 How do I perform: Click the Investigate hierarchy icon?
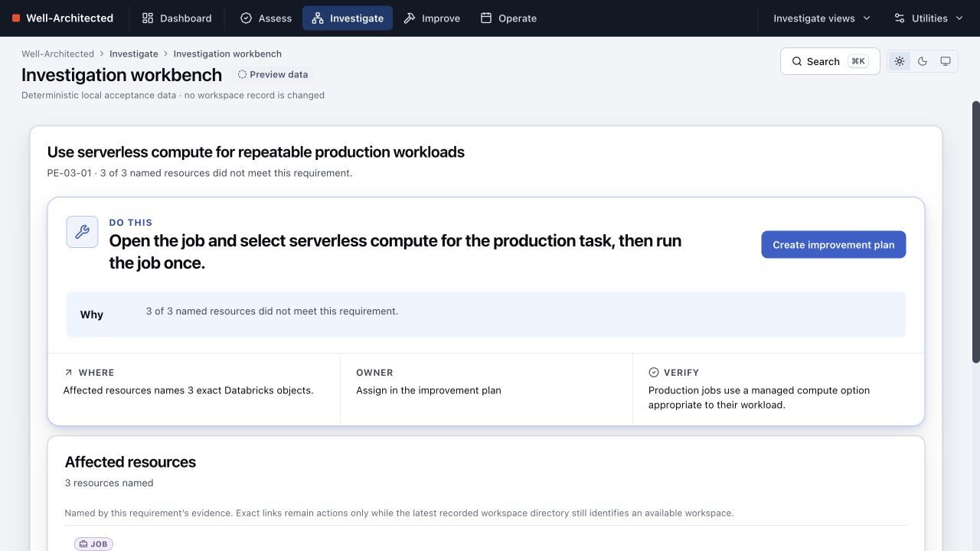coord(318,18)
